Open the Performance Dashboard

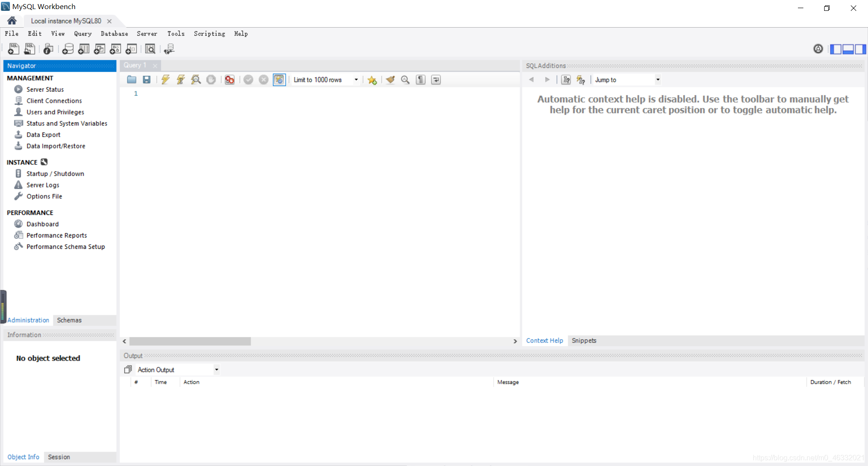(42, 223)
